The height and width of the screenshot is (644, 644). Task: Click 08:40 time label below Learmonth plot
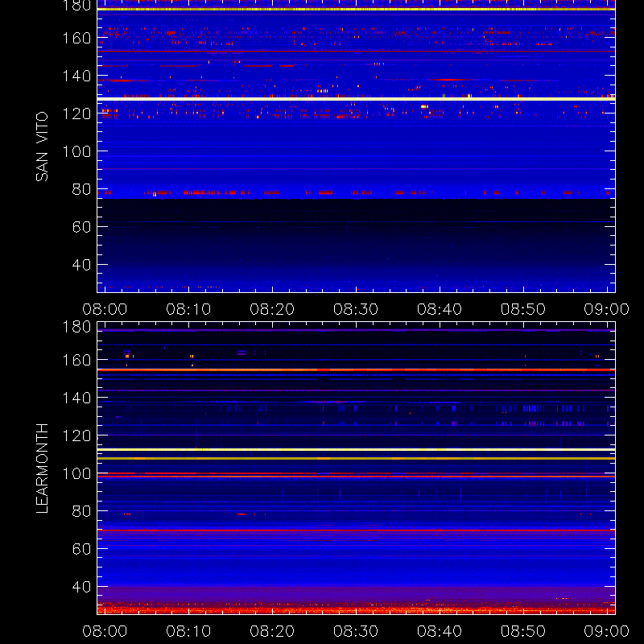point(440,631)
